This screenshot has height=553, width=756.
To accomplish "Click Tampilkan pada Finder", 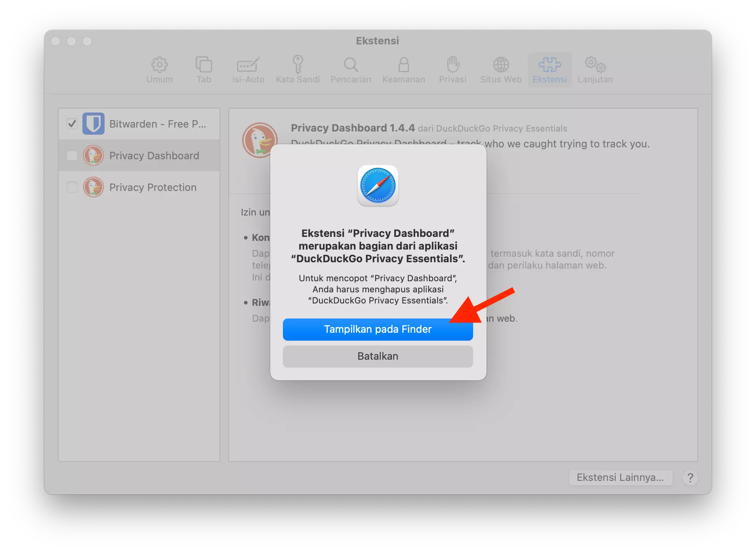I will coord(377,329).
